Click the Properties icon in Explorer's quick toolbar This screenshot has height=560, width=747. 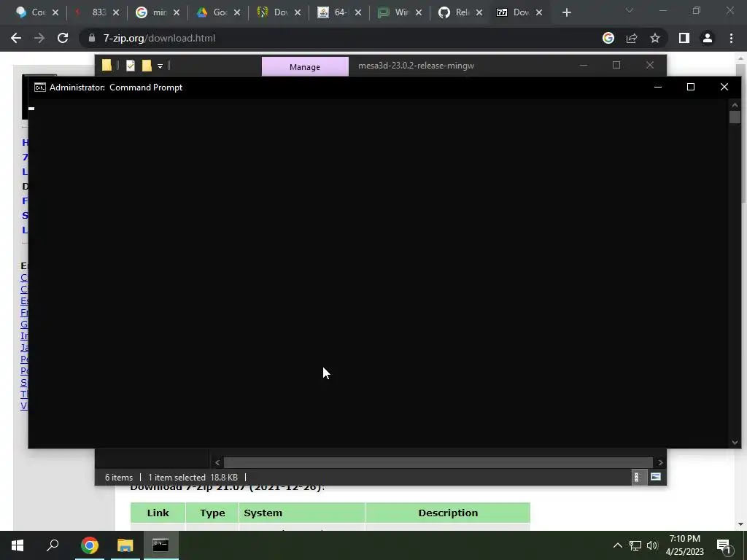[131, 65]
